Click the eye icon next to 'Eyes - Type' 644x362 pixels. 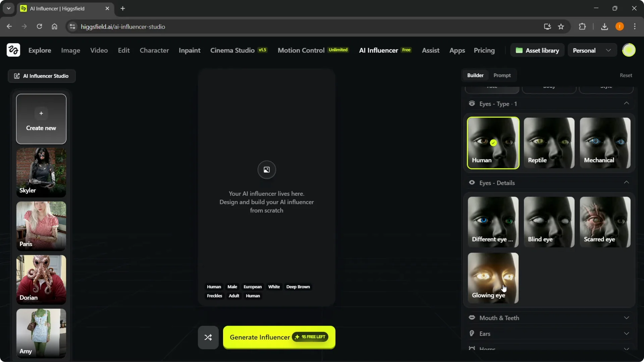click(x=472, y=104)
